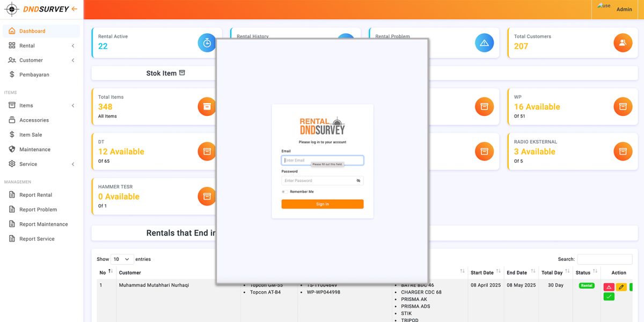Click the red warning icon in Action column
644x322 pixels.
click(x=609, y=287)
